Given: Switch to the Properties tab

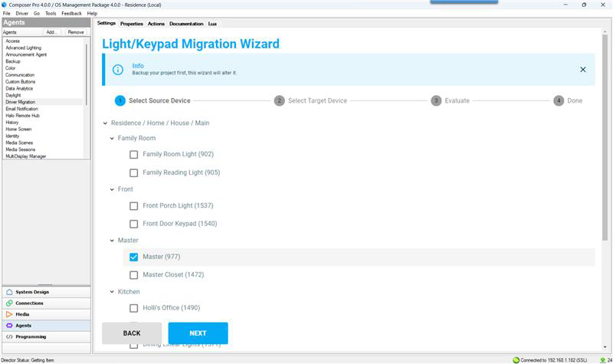Looking at the screenshot, I should tap(132, 24).
